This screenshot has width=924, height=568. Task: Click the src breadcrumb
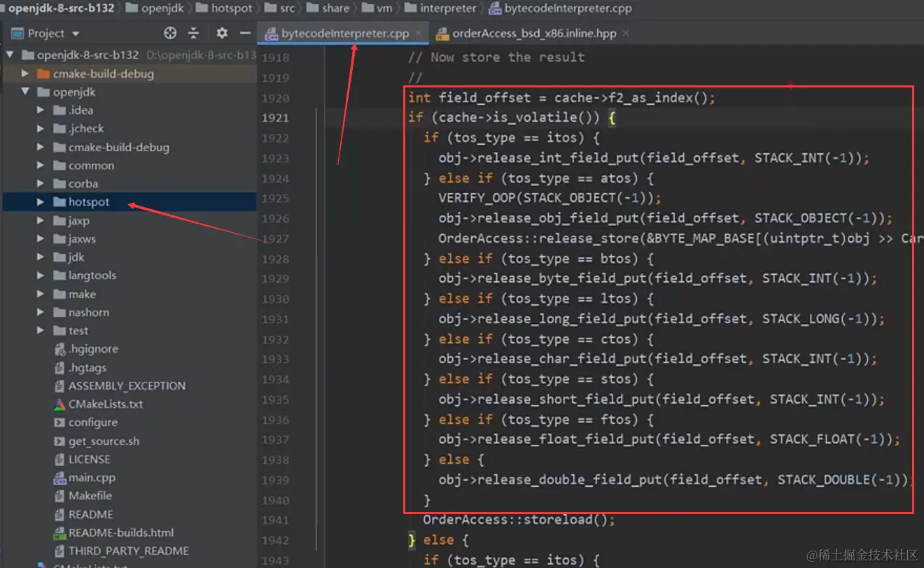click(279, 8)
